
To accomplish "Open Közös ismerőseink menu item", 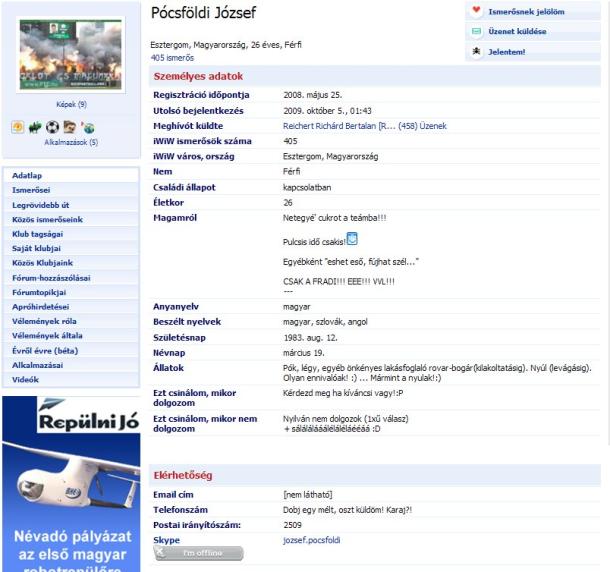I will pos(71,219).
